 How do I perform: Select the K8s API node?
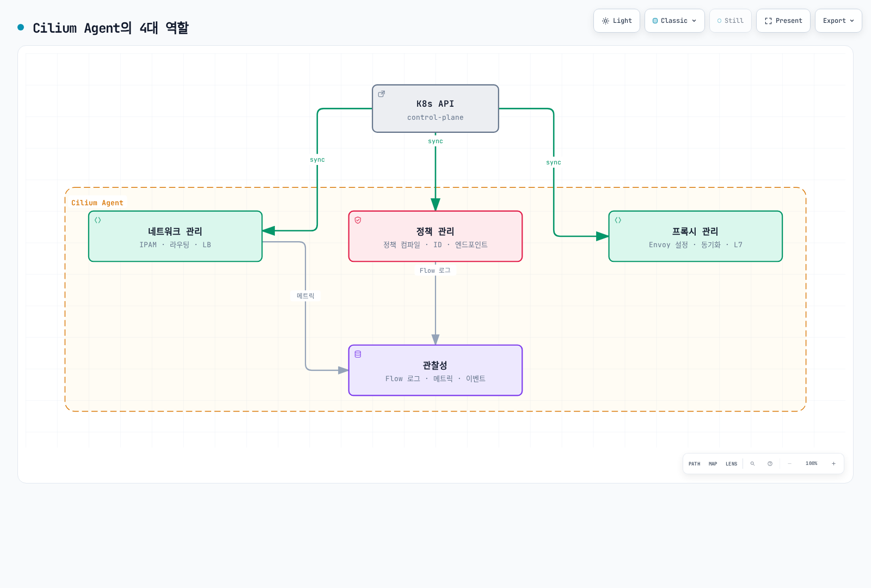coord(436,108)
